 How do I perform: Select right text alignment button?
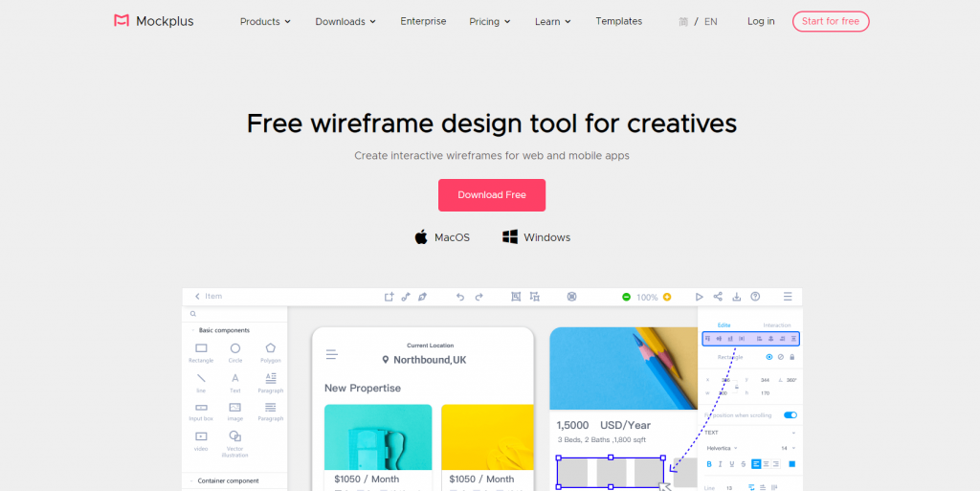point(775,464)
